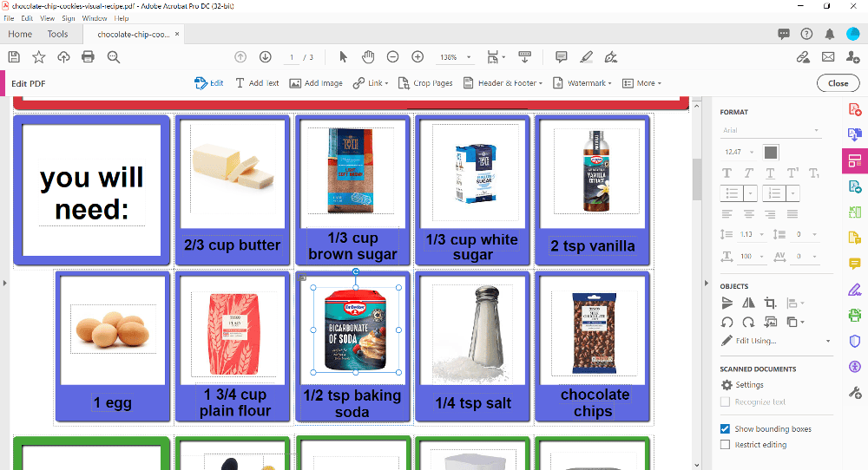Open the Window menu
Viewport: 868px width, 470px height.
[95, 18]
